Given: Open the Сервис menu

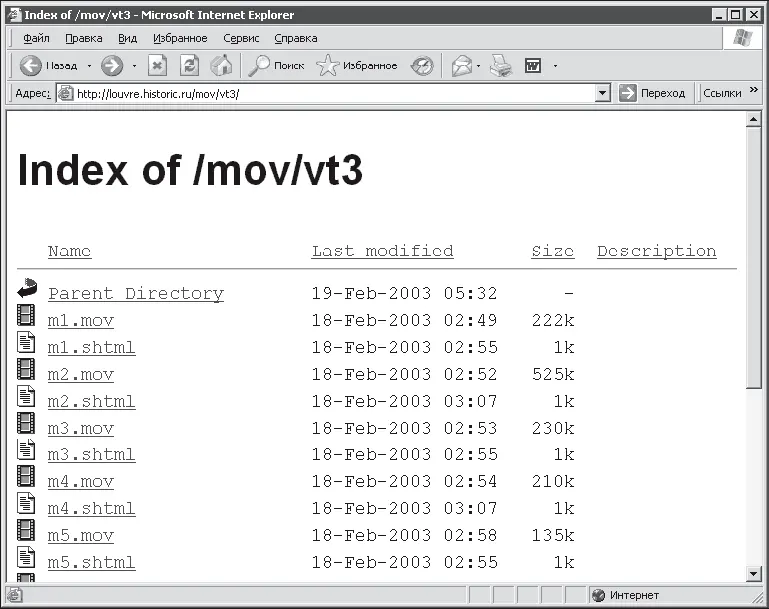Looking at the screenshot, I should 241,38.
